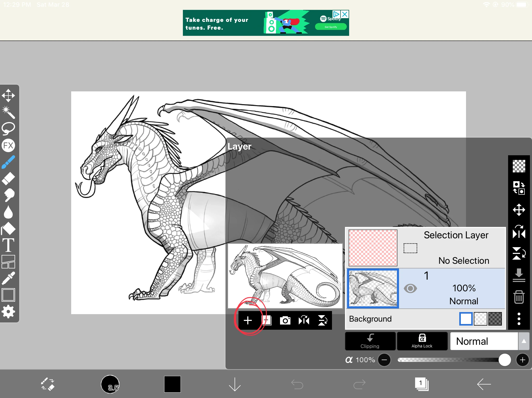Select the Eraser tool
The width and height of the screenshot is (532, 398).
point(8,179)
